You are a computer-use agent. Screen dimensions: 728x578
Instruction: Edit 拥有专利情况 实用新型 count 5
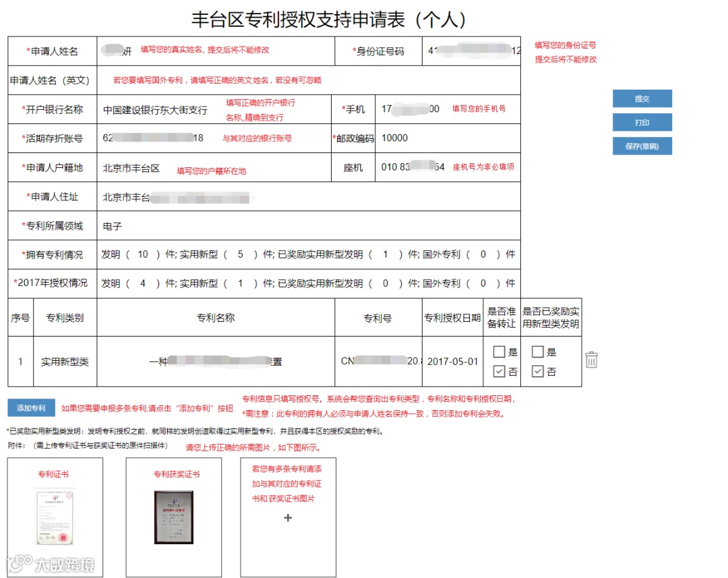pos(241,254)
